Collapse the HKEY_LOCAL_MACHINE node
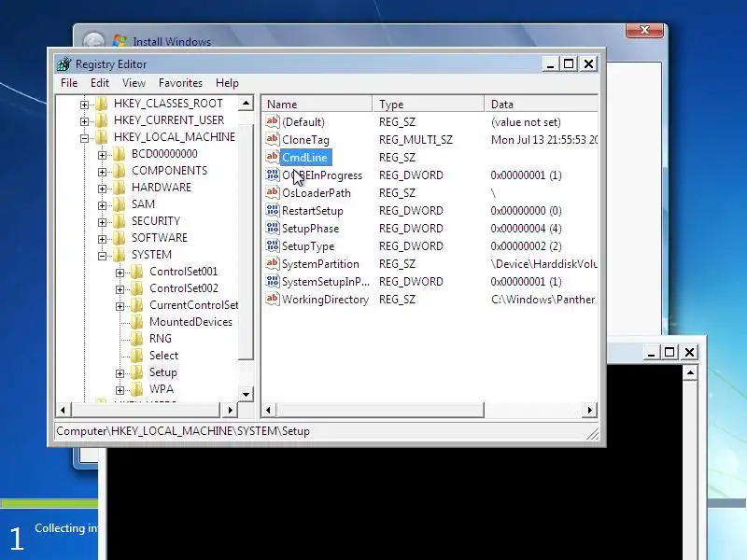This screenshot has height=560, width=747. pos(84,138)
